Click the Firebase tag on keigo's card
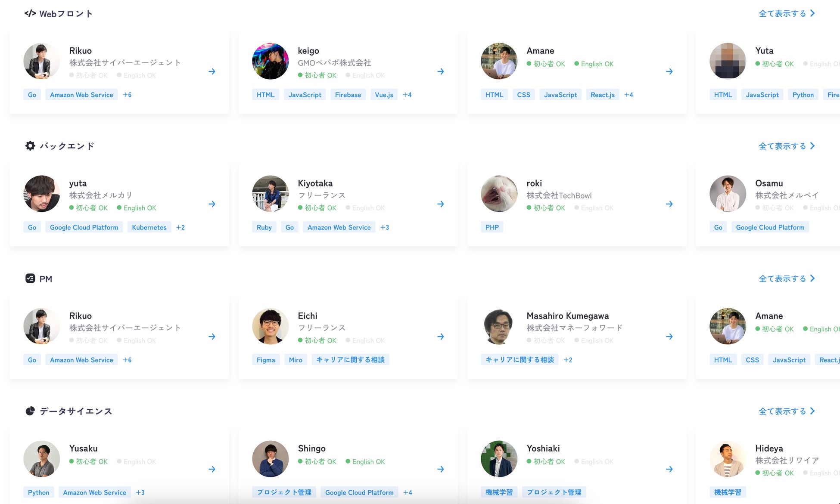The image size is (840, 504). click(348, 95)
